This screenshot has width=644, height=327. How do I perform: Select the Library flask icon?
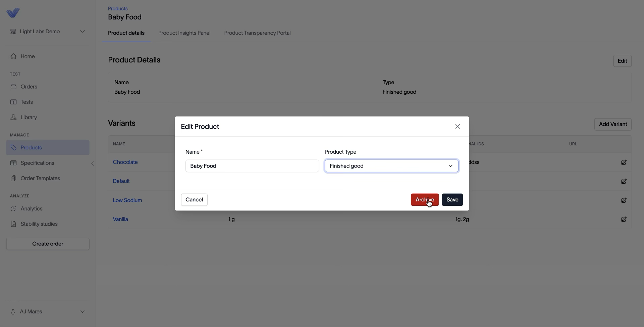(13, 118)
